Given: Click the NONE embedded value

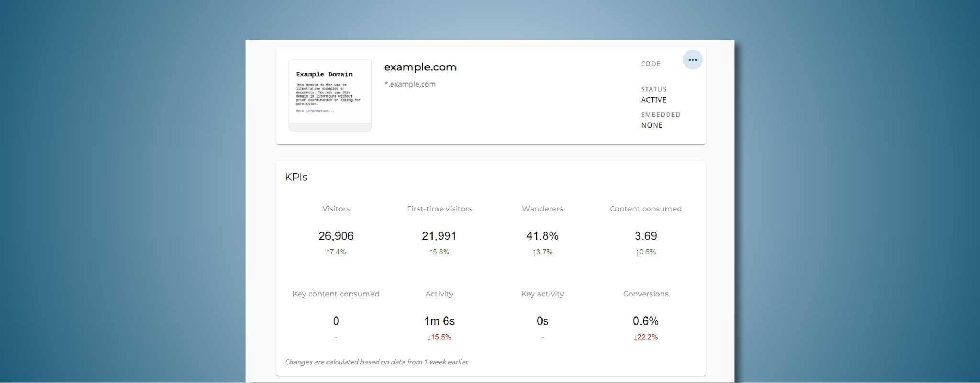Looking at the screenshot, I should 652,125.
